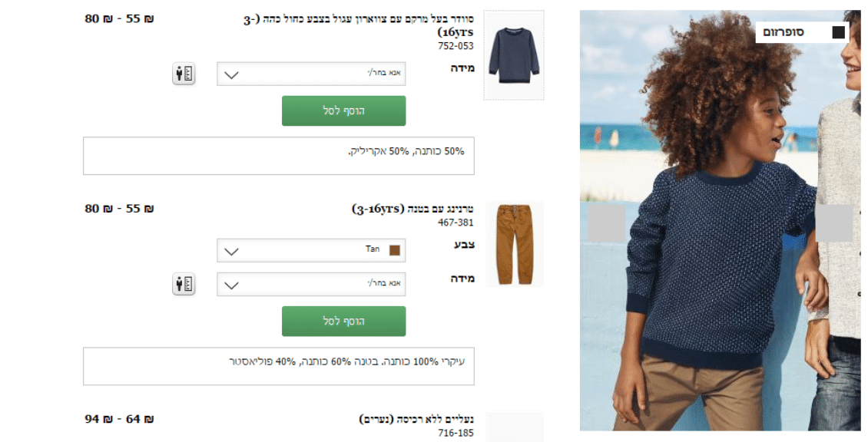Click the gray previous-image square on the photo

pos(607,223)
